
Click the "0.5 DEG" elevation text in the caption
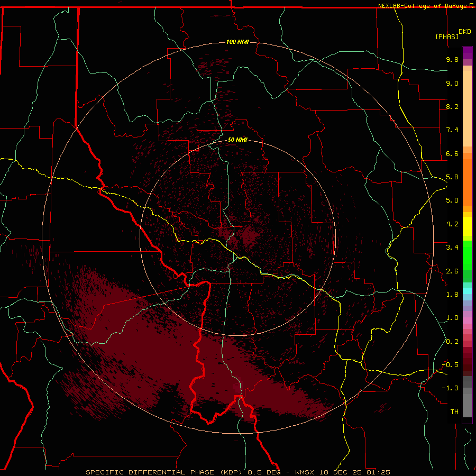click(264, 472)
